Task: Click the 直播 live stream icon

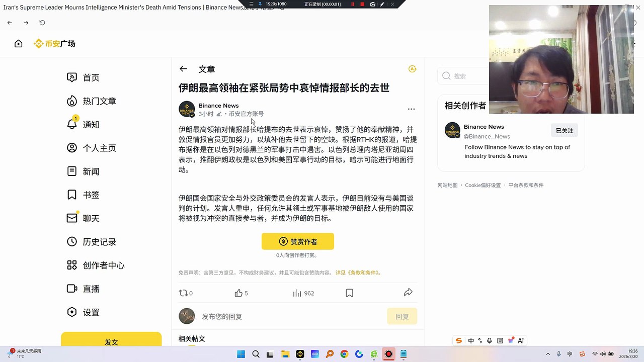Action: coord(72,289)
